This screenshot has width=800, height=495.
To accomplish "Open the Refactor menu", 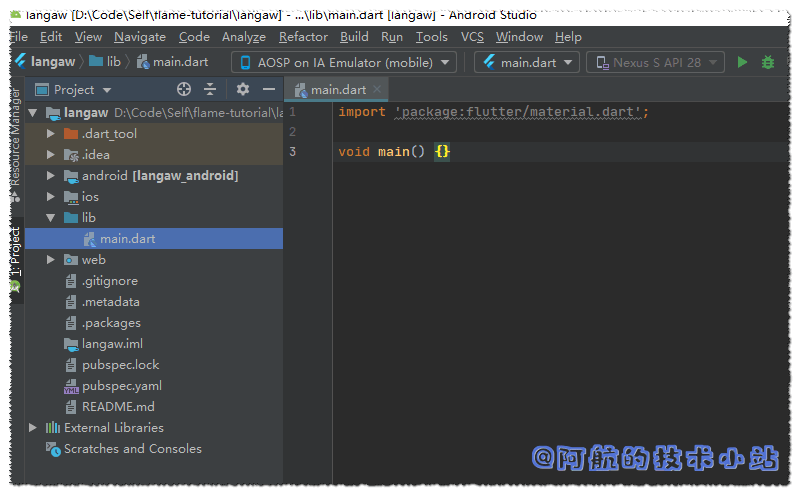I will [303, 37].
